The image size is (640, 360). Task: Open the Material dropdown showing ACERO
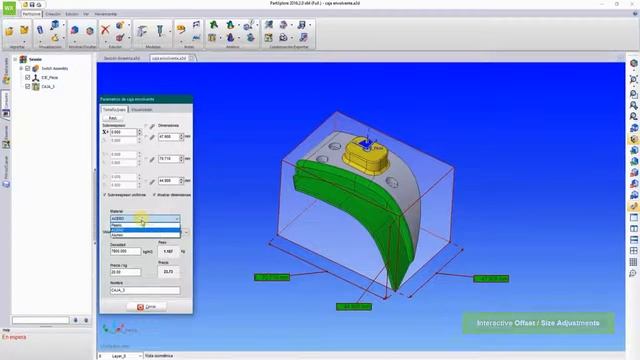pyautogui.click(x=145, y=219)
